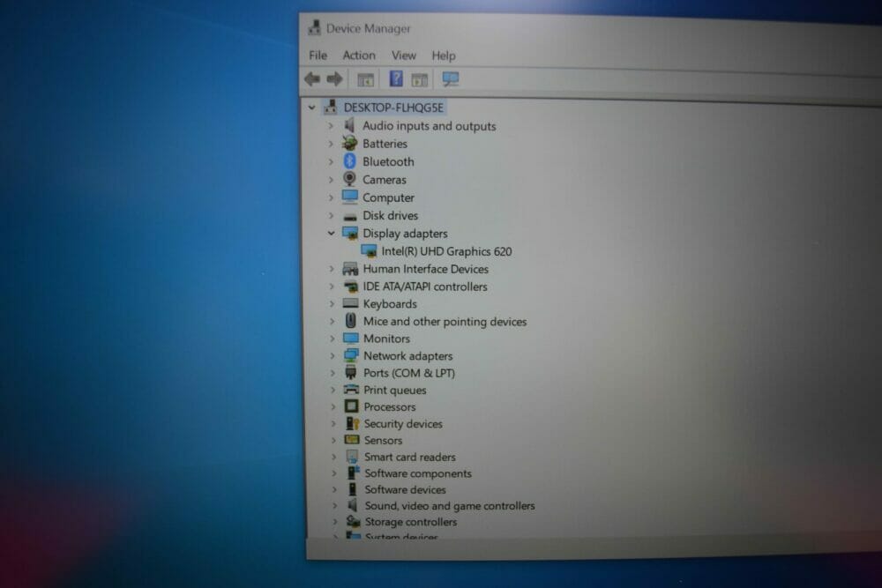Expand Audio inputs and outputs chevron
Image resolution: width=882 pixels, height=588 pixels.
pyautogui.click(x=331, y=126)
